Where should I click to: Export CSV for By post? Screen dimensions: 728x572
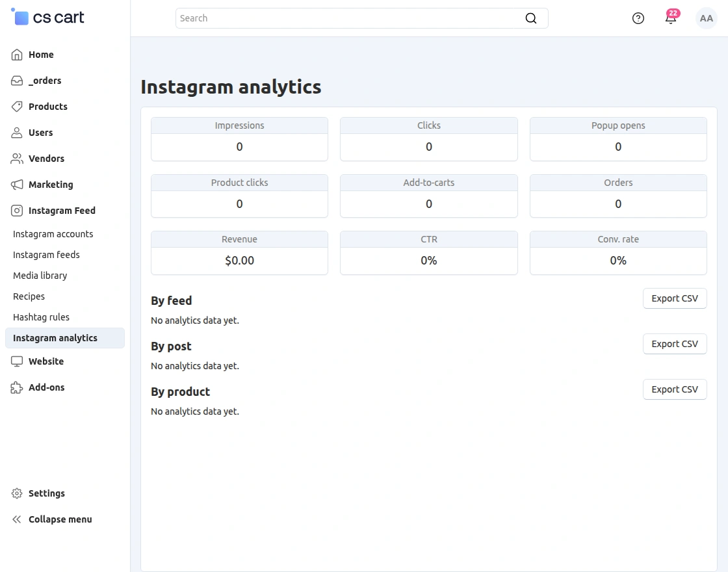(x=675, y=344)
